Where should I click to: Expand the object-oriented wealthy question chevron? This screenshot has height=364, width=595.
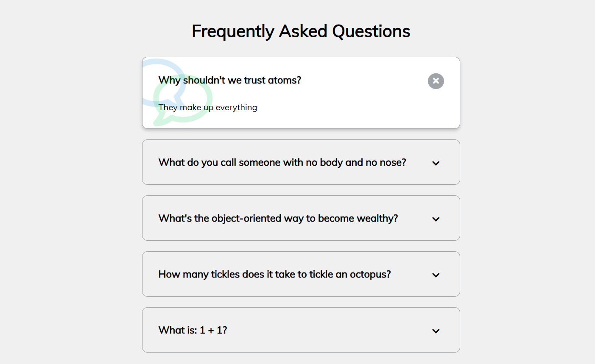pos(436,219)
